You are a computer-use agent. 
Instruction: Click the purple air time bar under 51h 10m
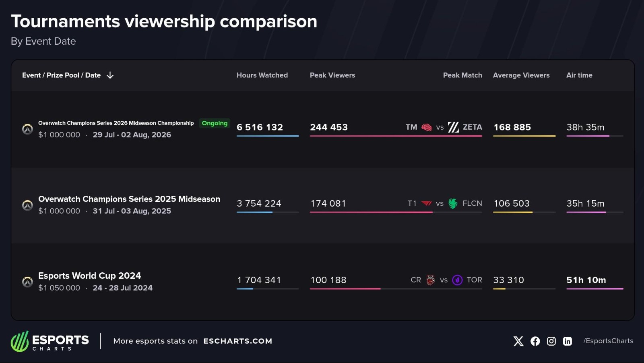[x=595, y=289]
